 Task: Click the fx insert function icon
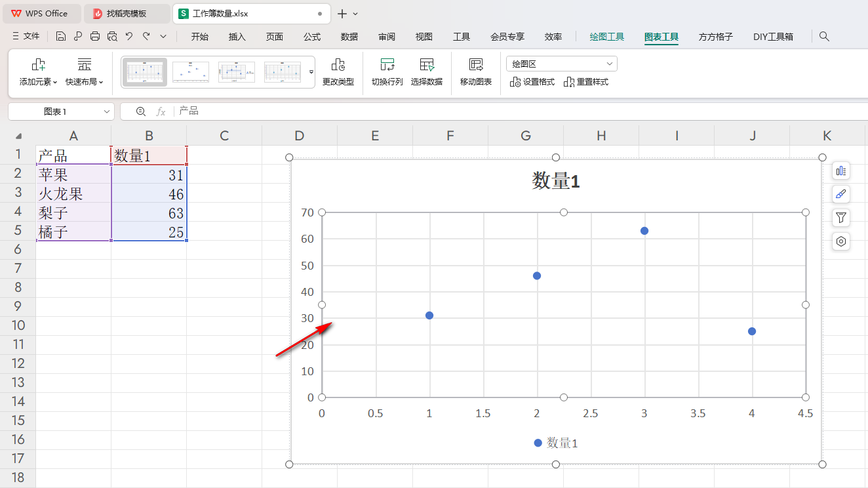pyautogui.click(x=161, y=112)
